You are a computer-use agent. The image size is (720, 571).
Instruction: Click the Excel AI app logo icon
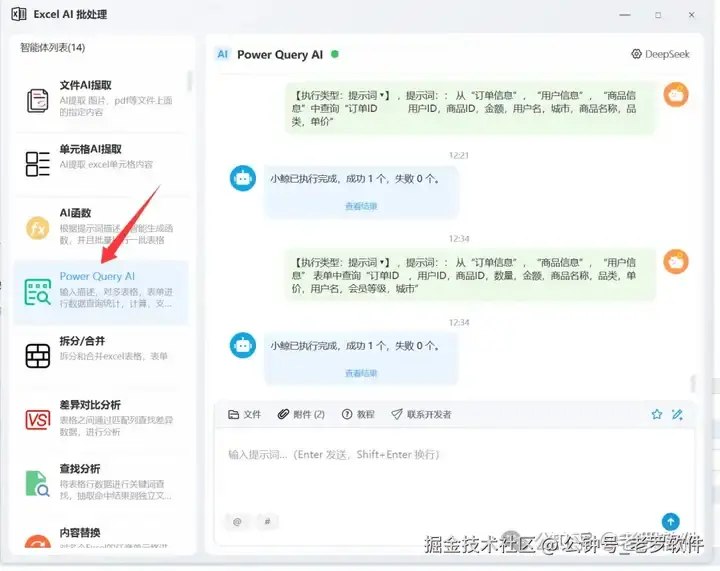pyautogui.click(x=18, y=14)
